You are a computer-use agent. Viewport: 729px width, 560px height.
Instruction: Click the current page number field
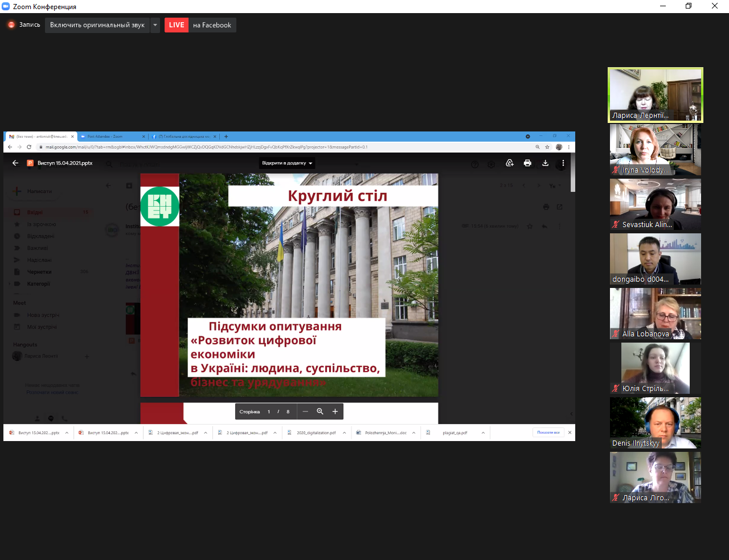tap(269, 411)
